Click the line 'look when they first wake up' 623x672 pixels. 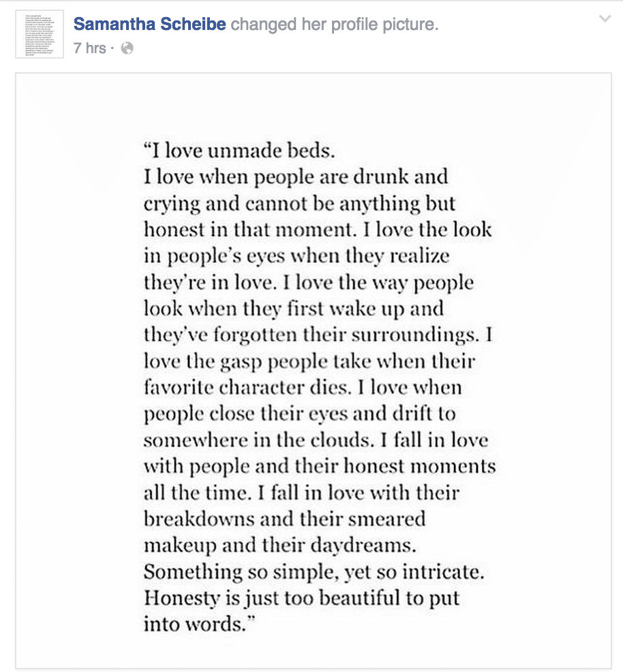294,309
